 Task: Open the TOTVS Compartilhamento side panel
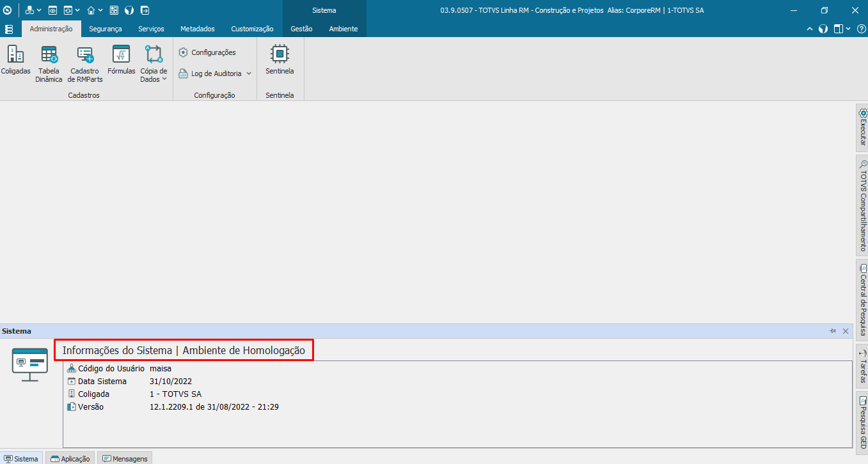862,205
